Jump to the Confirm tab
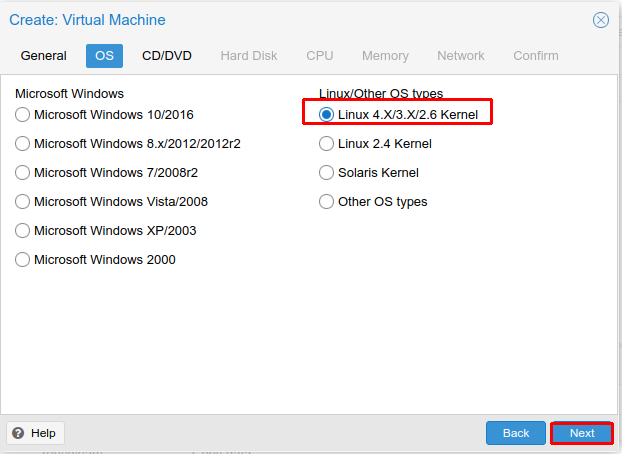The height and width of the screenshot is (454, 622). 536,56
